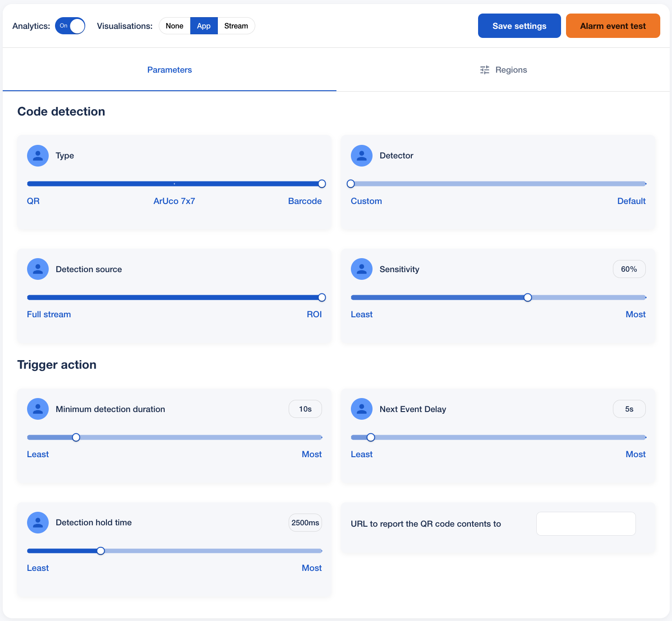Select the ArUco 7x7 type label
The height and width of the screenshot is (621, 672).
174,201
